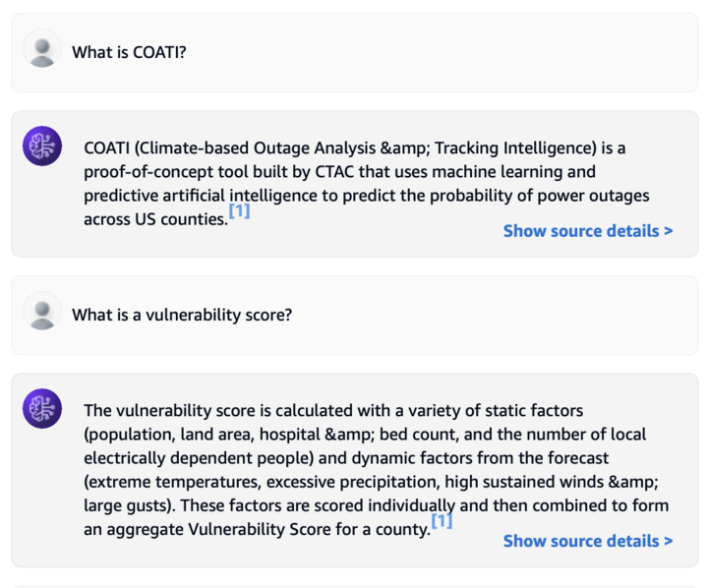708x588 pixels.
Task: Click the chevron arrow after the second "Show source details"
Action: click(x=669, y=541)
